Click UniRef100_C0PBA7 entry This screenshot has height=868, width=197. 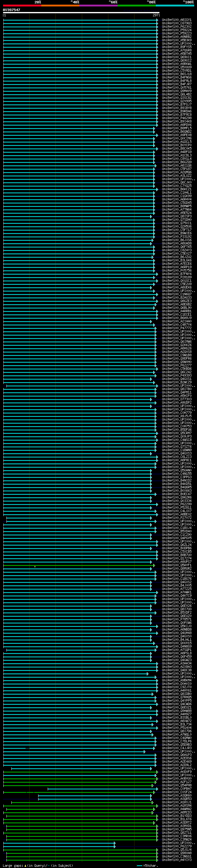(176, 789)
